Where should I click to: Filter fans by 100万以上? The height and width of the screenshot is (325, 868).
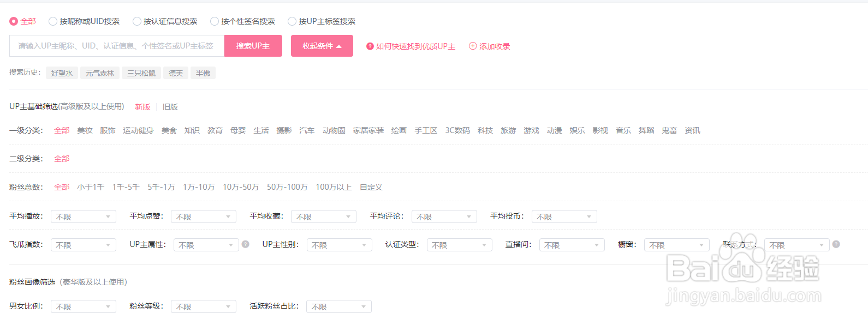[334, 187]
